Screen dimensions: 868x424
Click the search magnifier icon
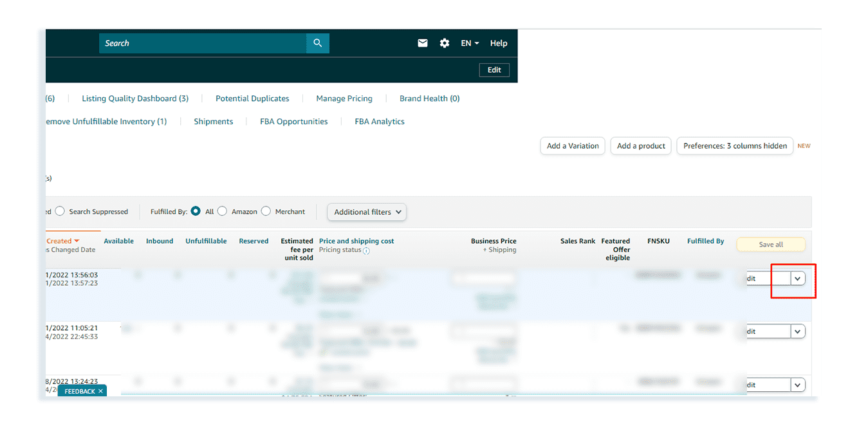coord(317,43)
